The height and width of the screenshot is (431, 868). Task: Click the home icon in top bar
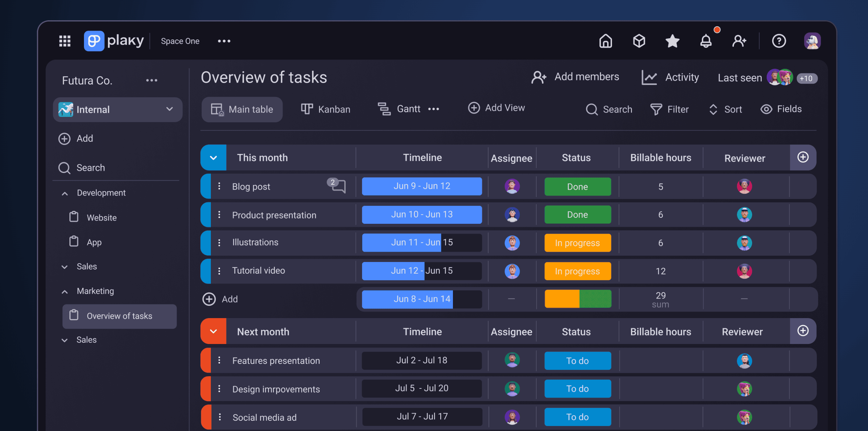point(605,41)
